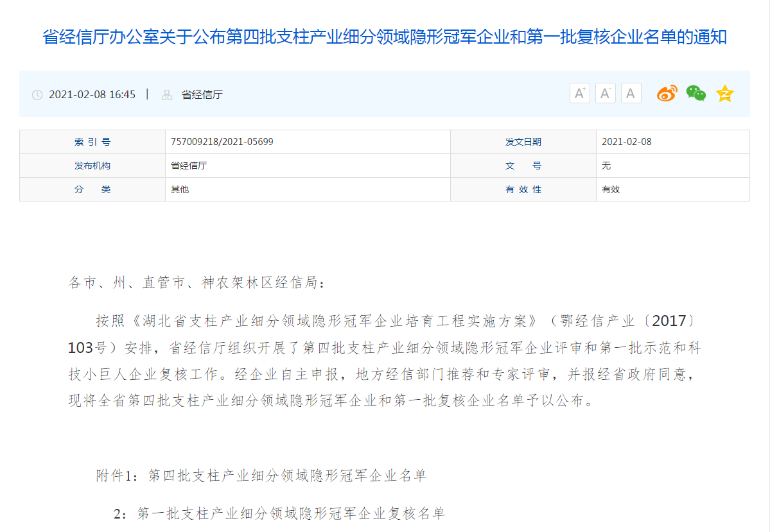Open attachment 1 第四批隐形冠军企业名单
The image size is (770, 532).
287,476
